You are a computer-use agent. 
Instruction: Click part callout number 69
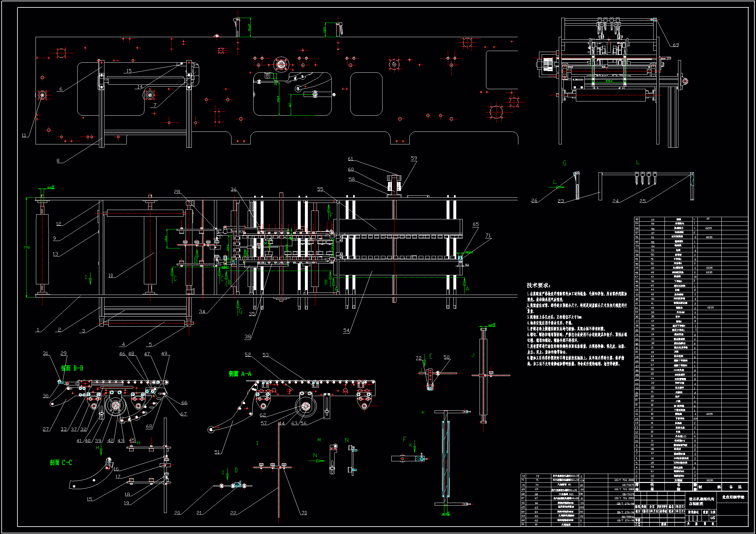(675, 45)
